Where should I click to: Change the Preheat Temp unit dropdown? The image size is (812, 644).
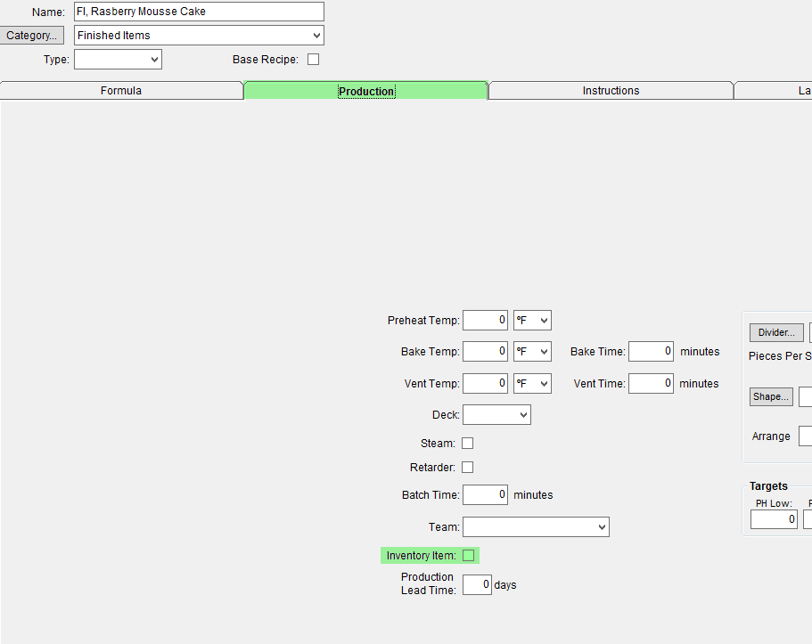coord(532,320)
